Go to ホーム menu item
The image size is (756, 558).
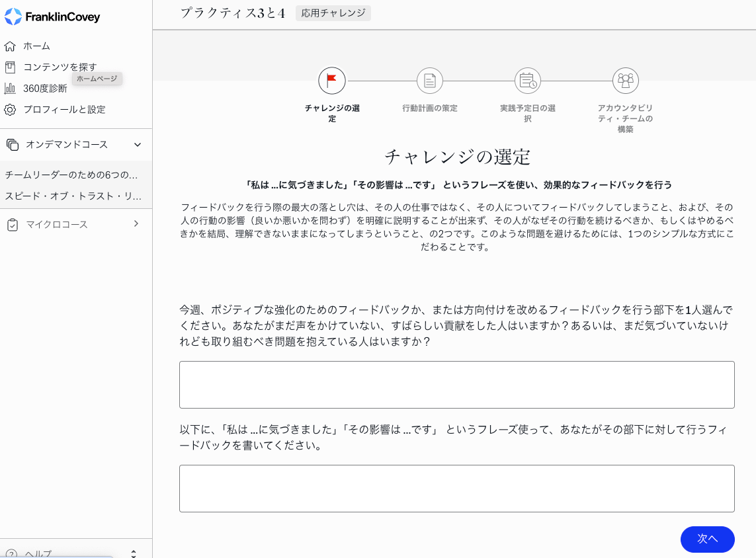[x=37, y=46]
